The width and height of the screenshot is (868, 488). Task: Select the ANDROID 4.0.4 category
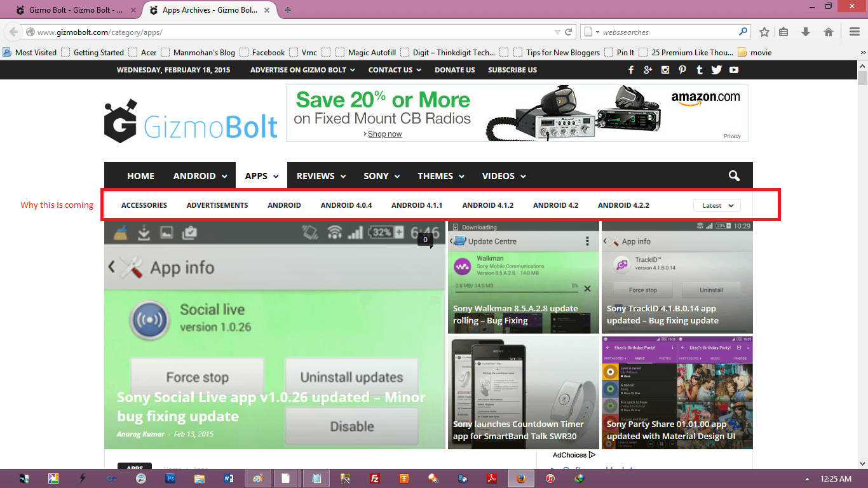346,205
